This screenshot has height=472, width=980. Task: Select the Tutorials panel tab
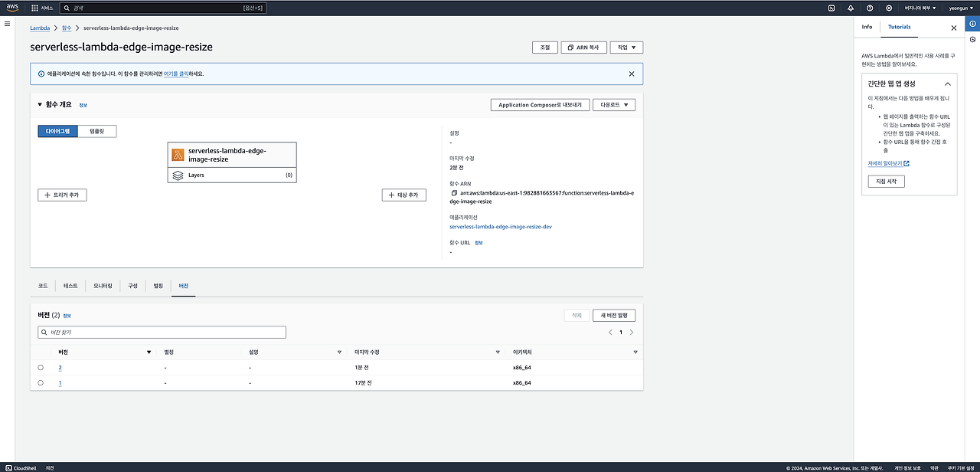pyautogui.click(x=899, y=27)
